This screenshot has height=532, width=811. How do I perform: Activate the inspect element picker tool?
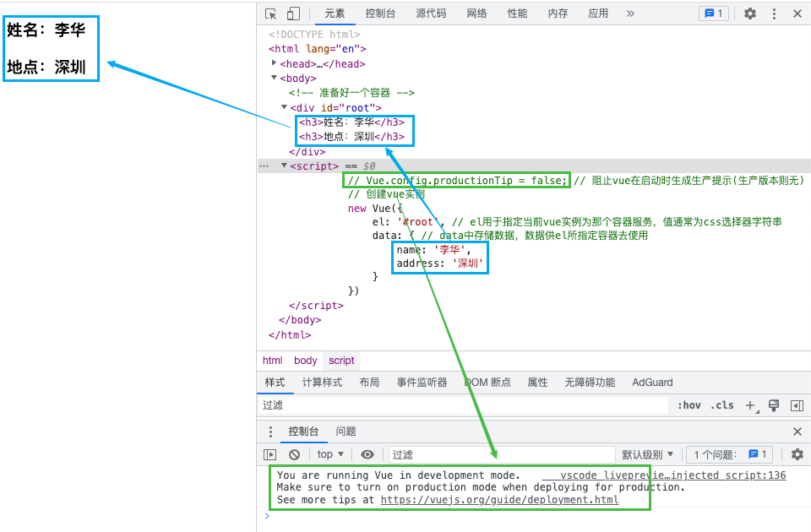pyautogui.click(x=271, y=14)
